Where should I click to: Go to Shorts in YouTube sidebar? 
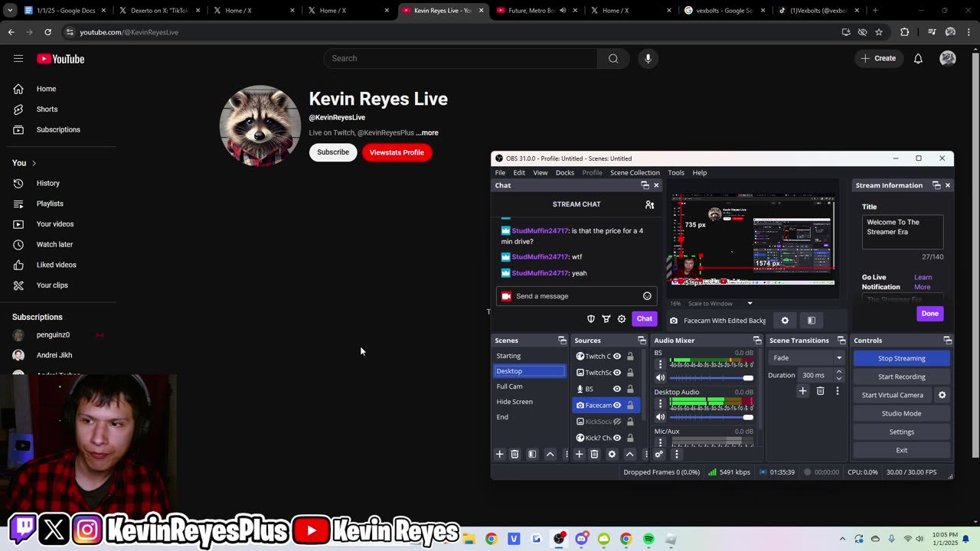pyautogui.click(x=47, y=109)
